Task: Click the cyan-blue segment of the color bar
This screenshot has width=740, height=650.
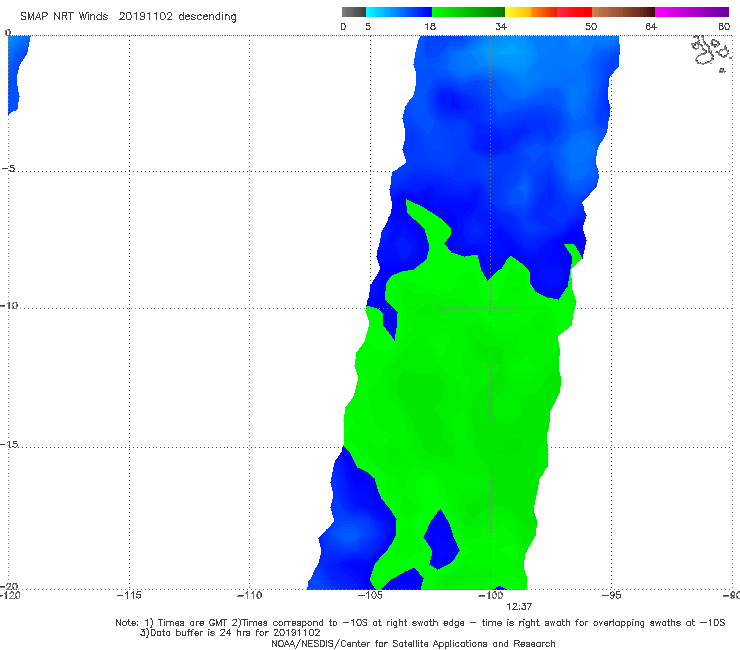Action: click(399, 12)
